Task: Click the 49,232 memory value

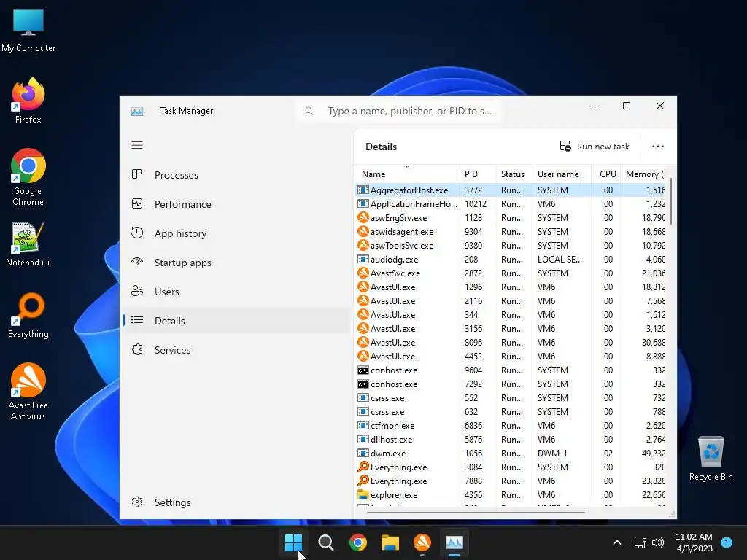Action: [653, 454]
